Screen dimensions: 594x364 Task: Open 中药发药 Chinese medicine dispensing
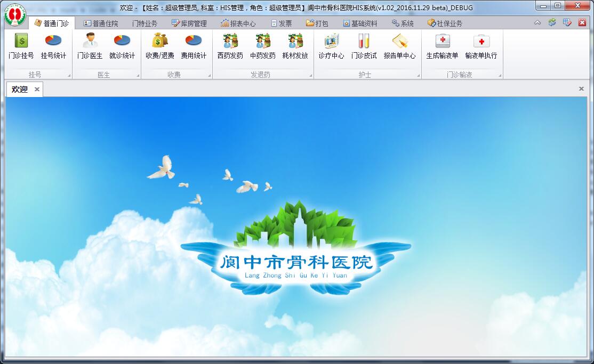click(x=263, y=46)
